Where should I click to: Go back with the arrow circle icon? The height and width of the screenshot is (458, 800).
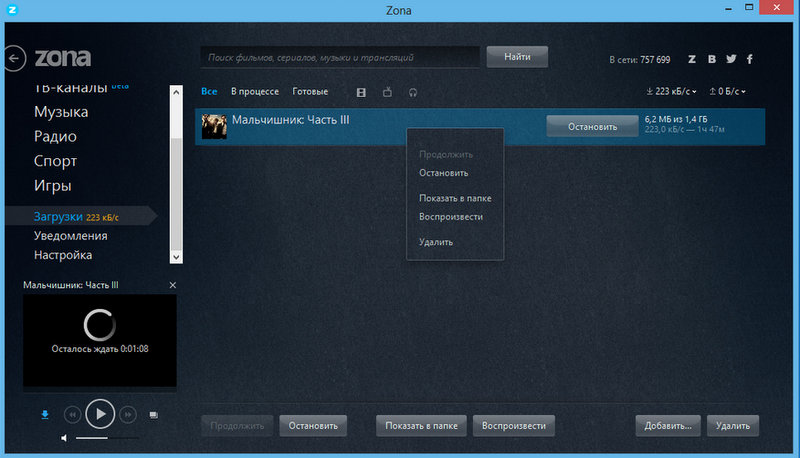click(14, 58)
